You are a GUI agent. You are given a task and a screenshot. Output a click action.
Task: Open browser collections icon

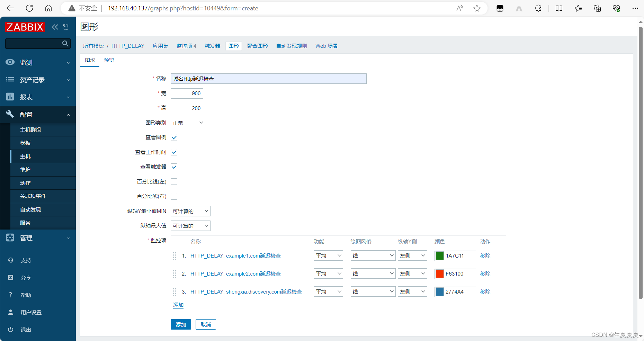[597, 8]
